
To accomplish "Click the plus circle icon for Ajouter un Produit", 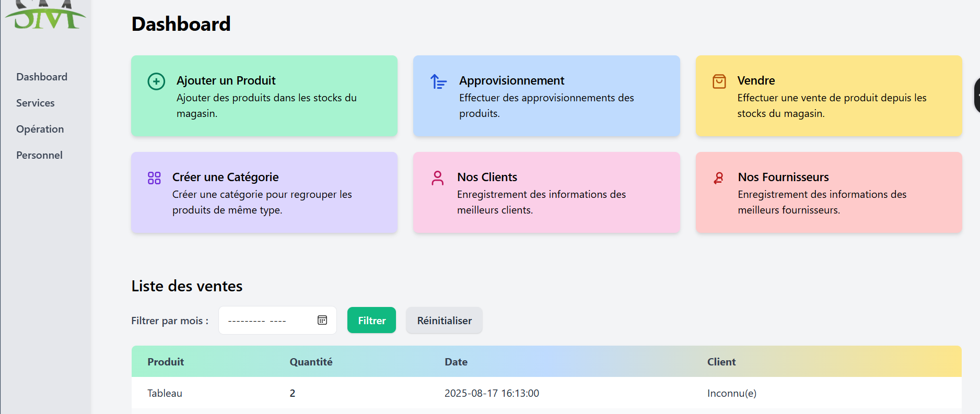I will (156, 81).
